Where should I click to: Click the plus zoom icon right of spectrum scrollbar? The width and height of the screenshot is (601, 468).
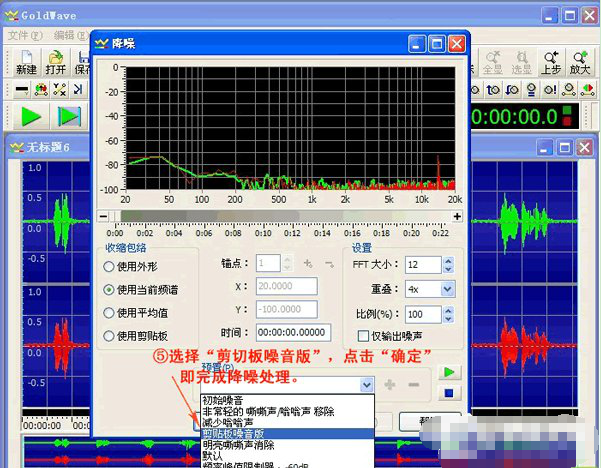click(457, 215)
